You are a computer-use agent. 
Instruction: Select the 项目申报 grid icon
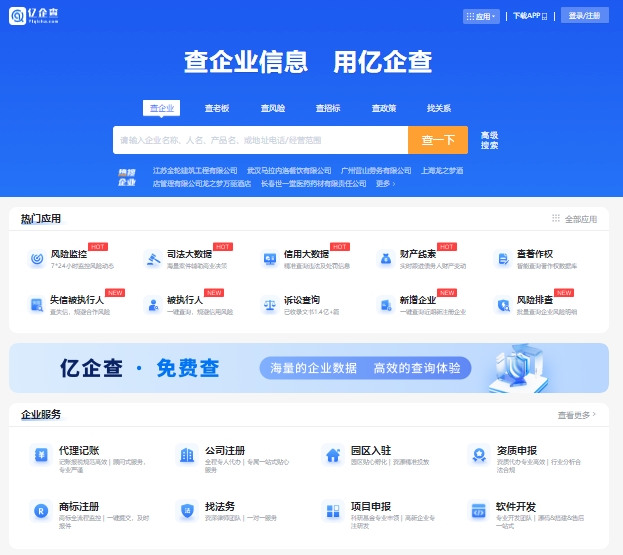click(333, 511)
